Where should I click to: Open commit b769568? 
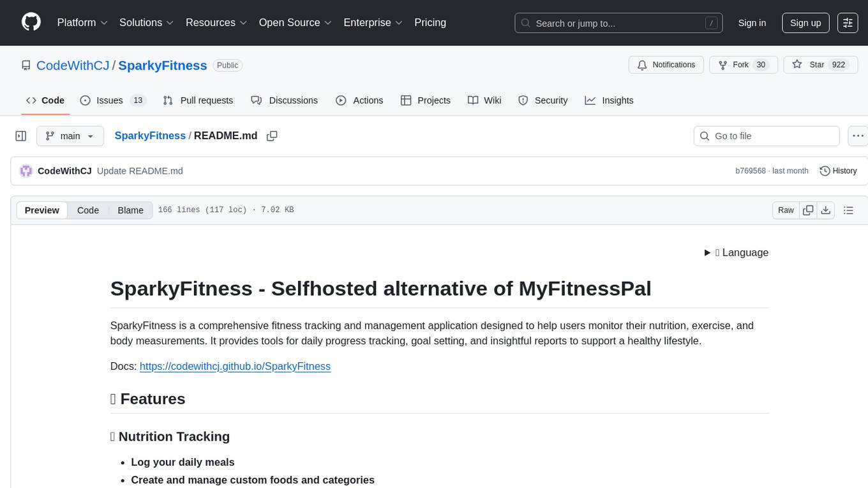click(x=751, y=171)
